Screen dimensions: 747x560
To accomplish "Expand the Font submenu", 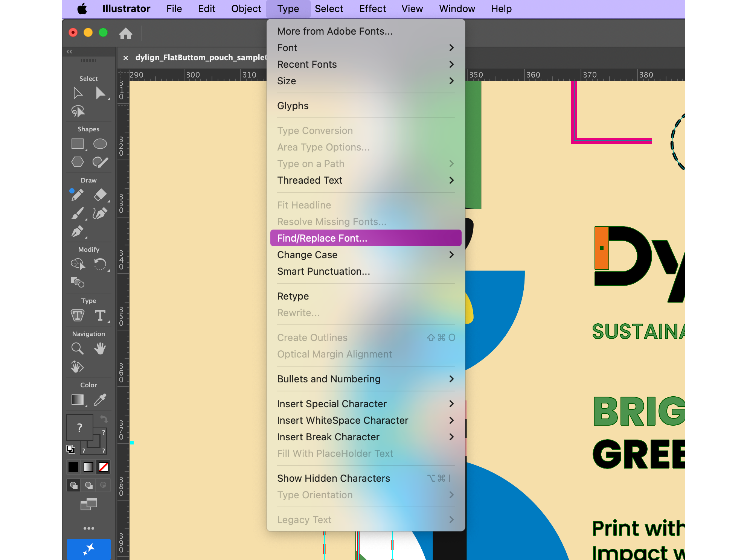I will click(366, 48).
